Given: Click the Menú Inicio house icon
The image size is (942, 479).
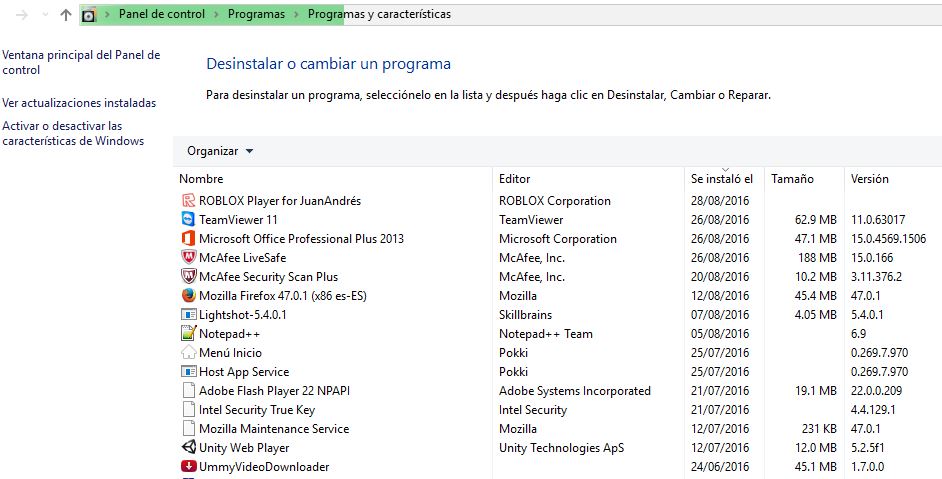Looking at the screenshot, I should pos(189,353).
